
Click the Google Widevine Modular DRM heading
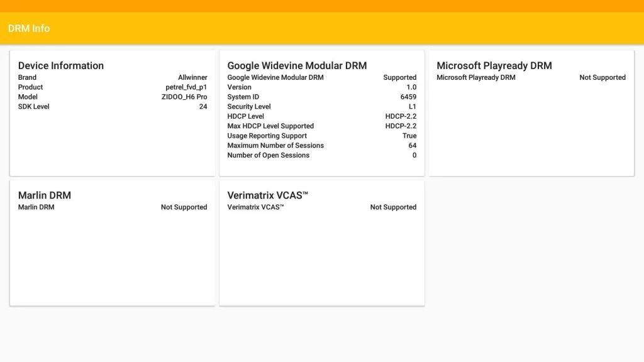tap(297, 65)
